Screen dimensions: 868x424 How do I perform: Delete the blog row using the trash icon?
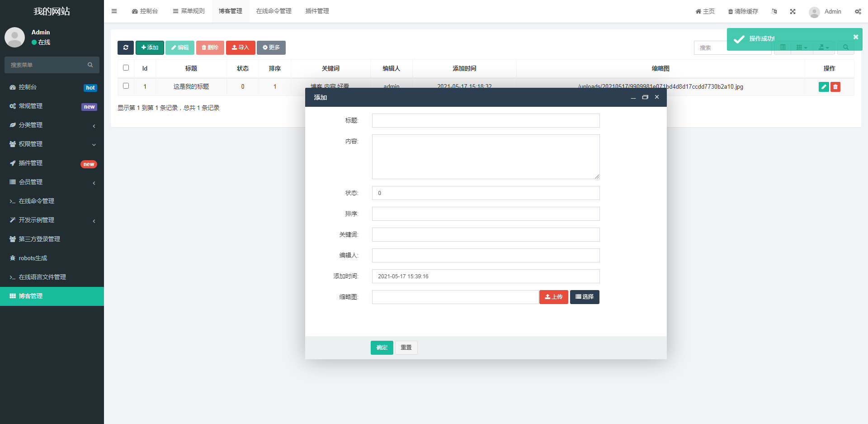835,87
